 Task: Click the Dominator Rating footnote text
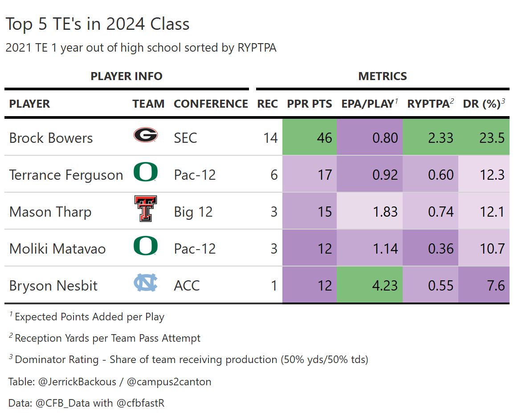[x=191, y=359]
